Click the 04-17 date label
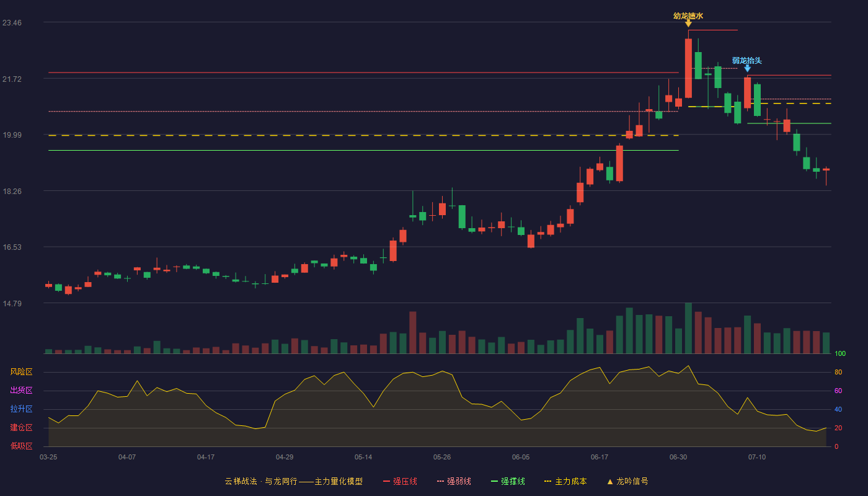This screenshot has width=868, height=496. [x=206, y=457]
